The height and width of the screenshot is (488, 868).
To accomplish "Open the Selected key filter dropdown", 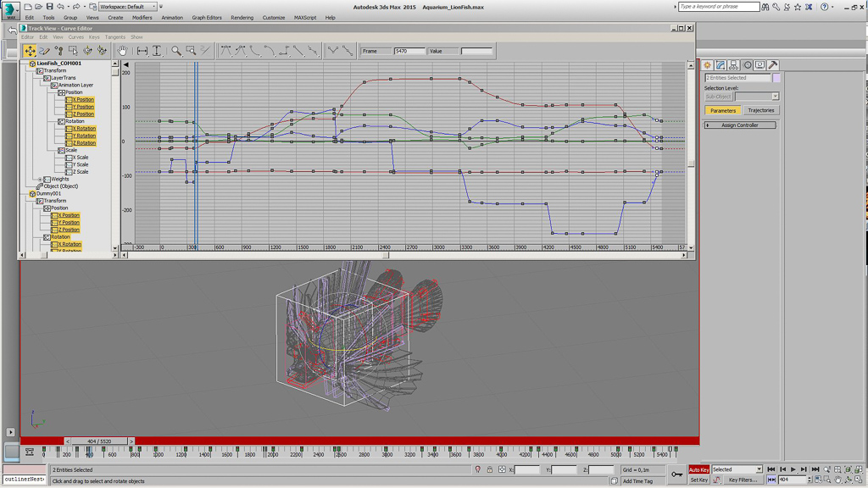I will [737, 469].
